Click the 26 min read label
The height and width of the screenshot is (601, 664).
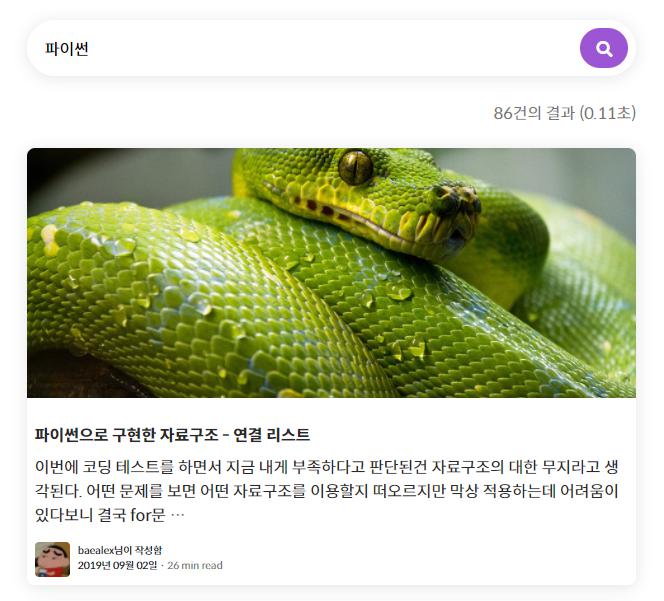click(195, 565)
